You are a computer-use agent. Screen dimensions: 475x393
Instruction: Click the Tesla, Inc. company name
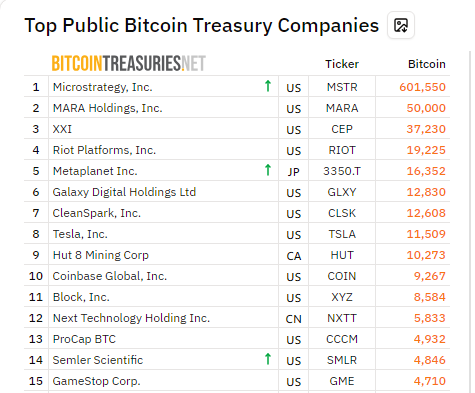(x=80, y=234)
